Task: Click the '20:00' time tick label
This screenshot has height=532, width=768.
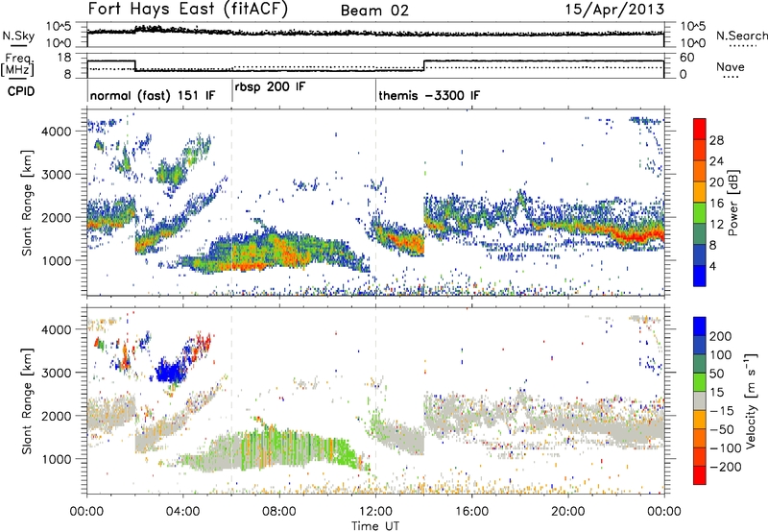Action: coord(568,512)
